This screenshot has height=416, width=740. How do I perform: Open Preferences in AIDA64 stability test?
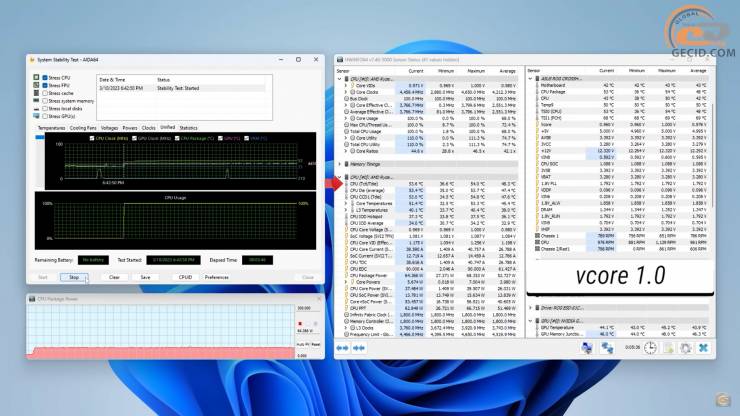[x=217, y=277]
